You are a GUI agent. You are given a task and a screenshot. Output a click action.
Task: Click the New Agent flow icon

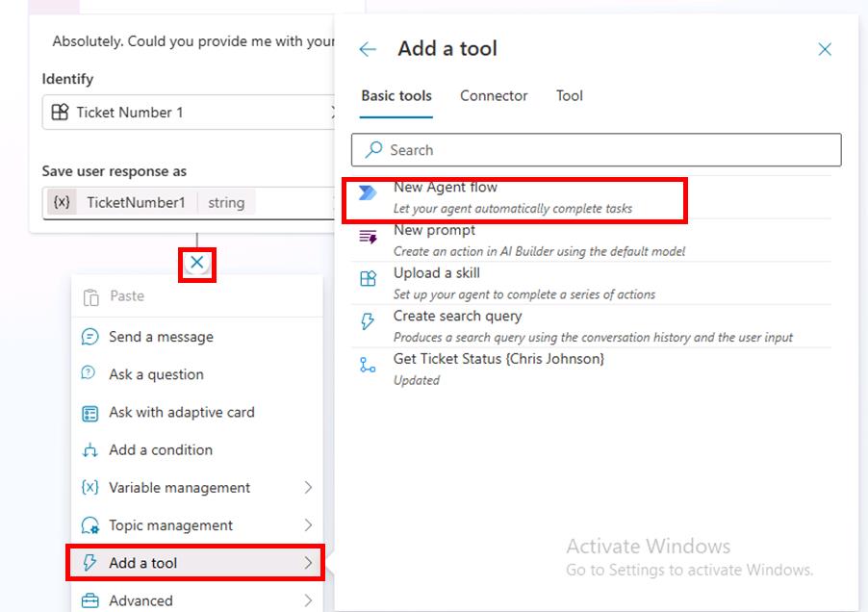pos(368,193)
